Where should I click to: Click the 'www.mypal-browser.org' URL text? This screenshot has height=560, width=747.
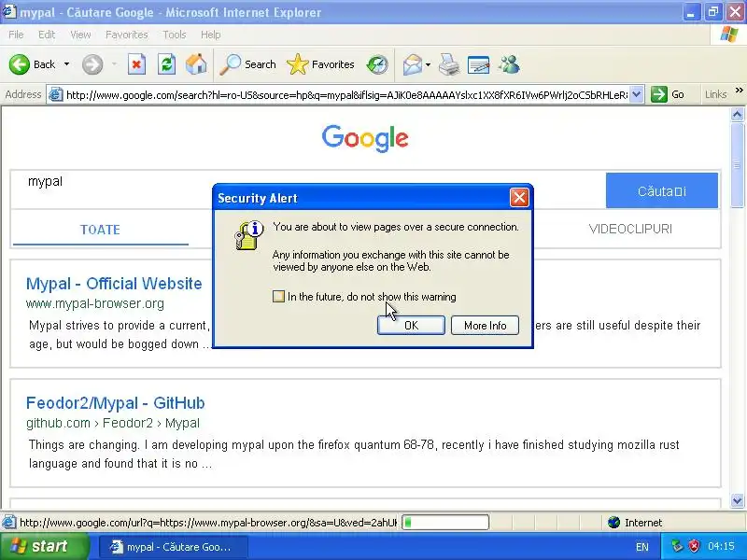coord(95,303)
